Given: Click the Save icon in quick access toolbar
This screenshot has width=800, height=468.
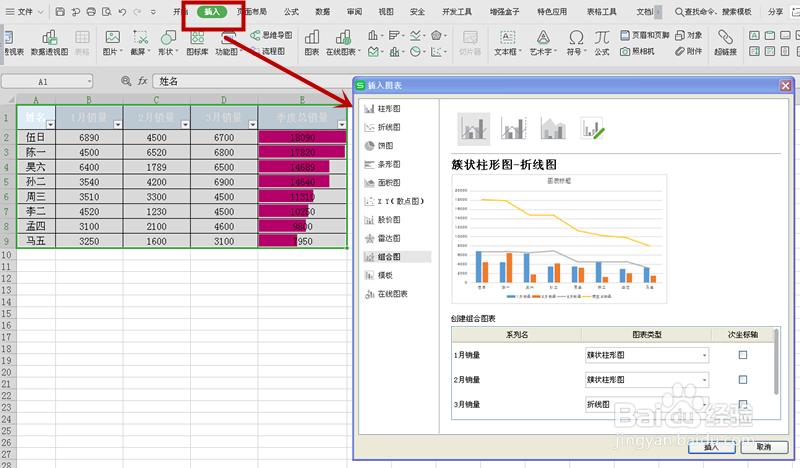Looking at the screenshot, I should pyautogui.click(x=60, y=11).
